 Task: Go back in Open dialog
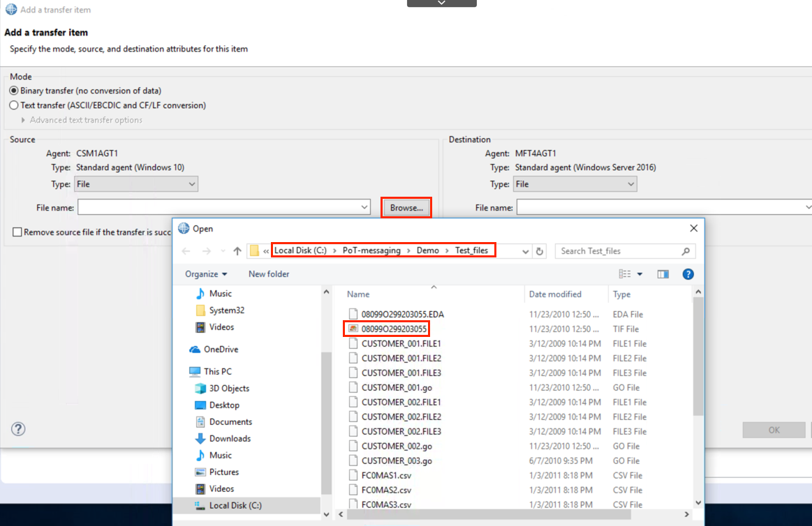click(186, 251)
